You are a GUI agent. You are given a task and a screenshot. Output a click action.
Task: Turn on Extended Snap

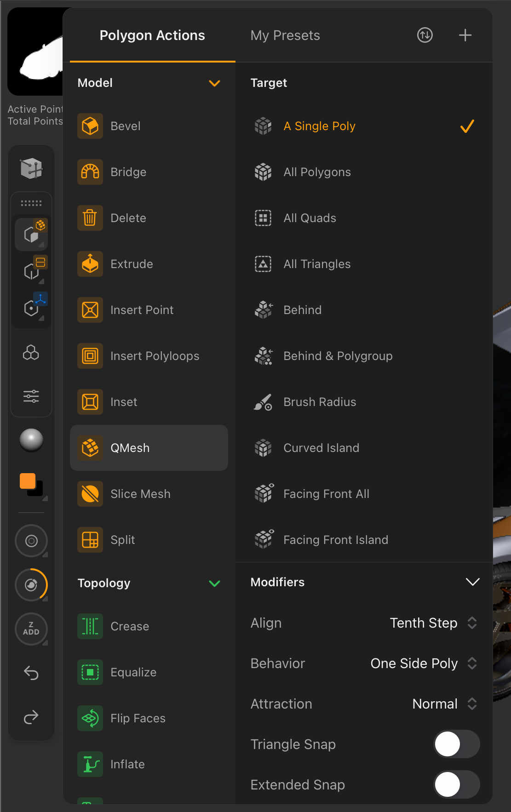457,785
